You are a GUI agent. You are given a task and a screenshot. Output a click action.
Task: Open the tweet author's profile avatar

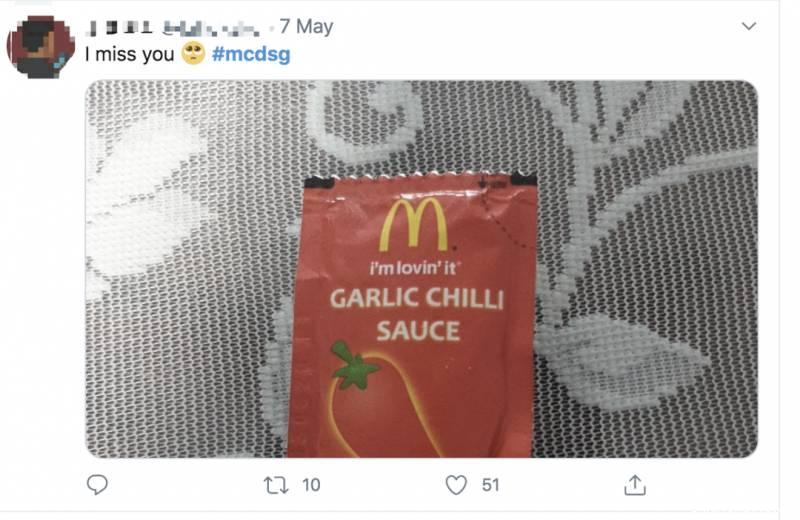point(41,46)
